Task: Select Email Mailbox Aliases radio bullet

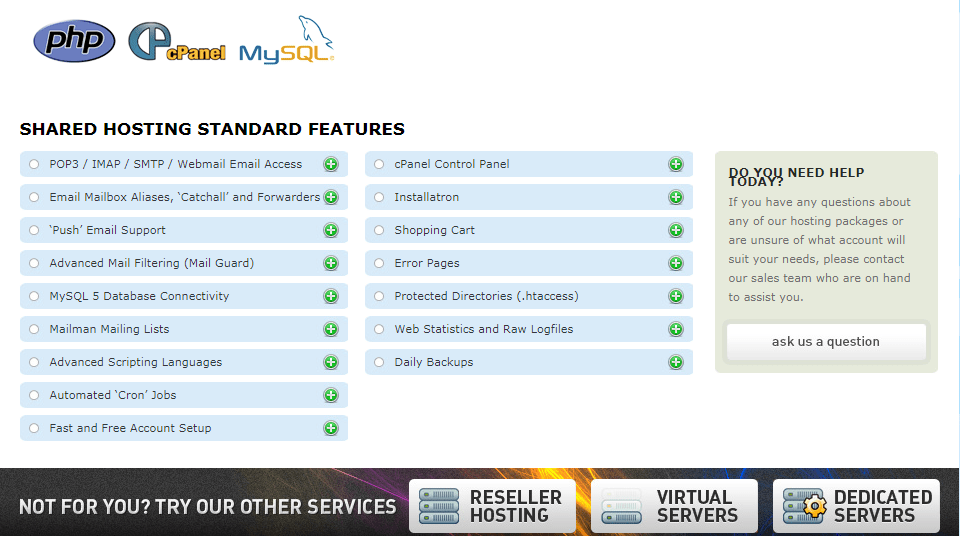Action: coord(34,197)
